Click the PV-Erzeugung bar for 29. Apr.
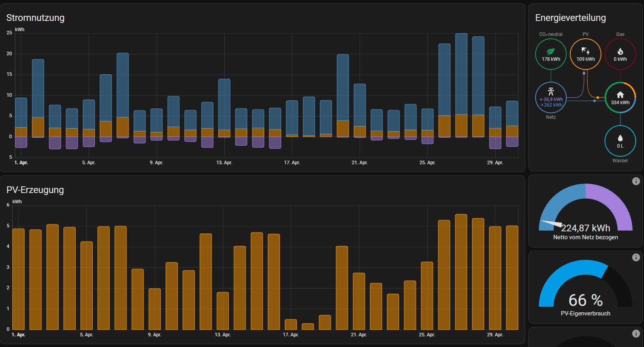The width and height of the screenshot is (644, 347). pyautogui.click(x=495, y=278)
